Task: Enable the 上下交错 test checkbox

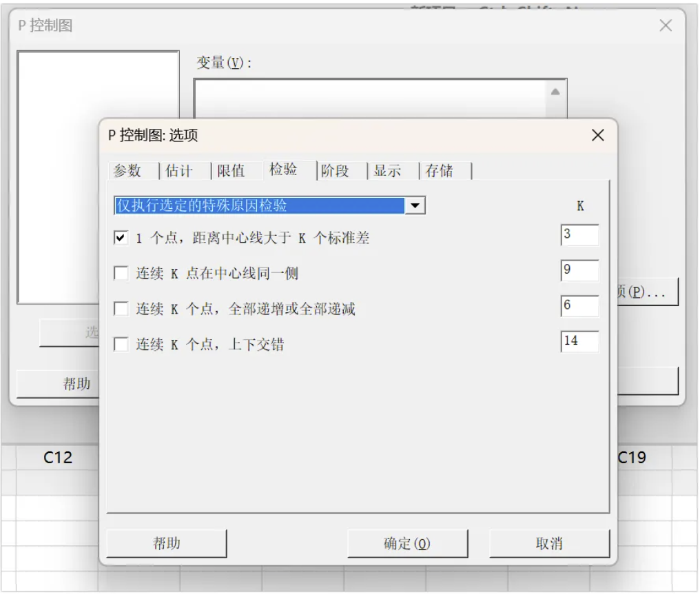Action: click(121, 345)
